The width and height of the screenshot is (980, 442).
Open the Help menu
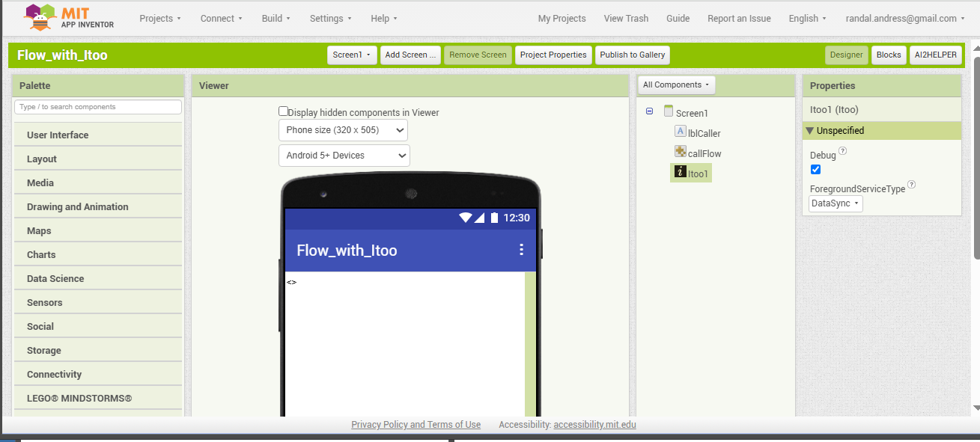[x=384, y=19]
